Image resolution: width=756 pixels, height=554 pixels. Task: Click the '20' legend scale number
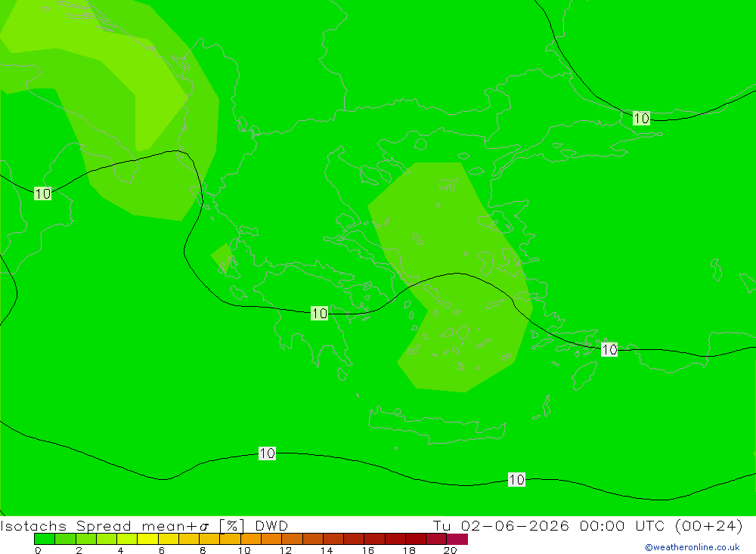click(451, 550)
